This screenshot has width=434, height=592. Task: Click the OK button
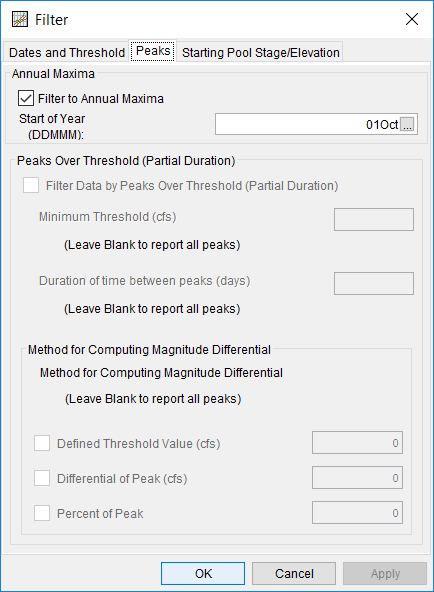[203, 574]
